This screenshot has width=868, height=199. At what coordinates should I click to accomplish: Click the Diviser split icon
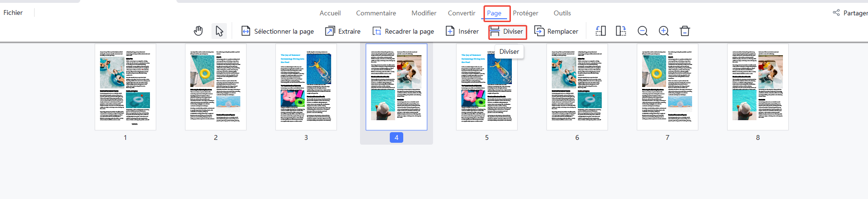495,31
